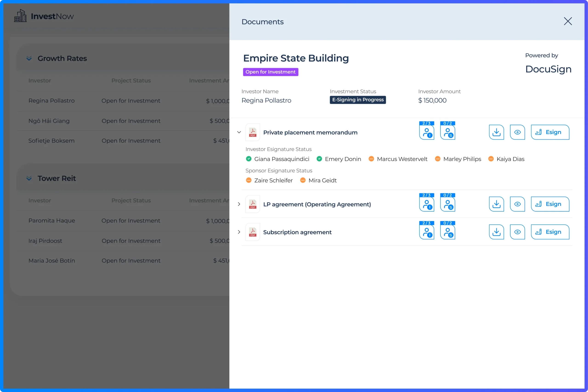The height and width of the screenshot is (392, 588).
Task: Click Regina Pollastro under Investor Name
Action: tap(266, 100)
